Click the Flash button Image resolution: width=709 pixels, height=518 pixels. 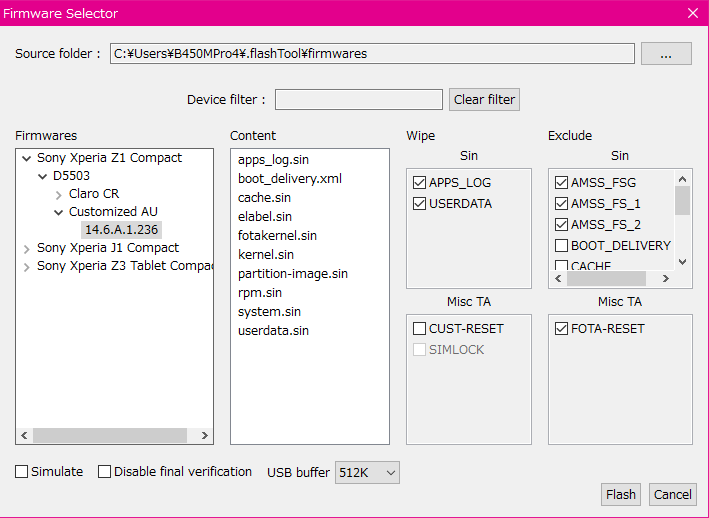pos(621,494)
